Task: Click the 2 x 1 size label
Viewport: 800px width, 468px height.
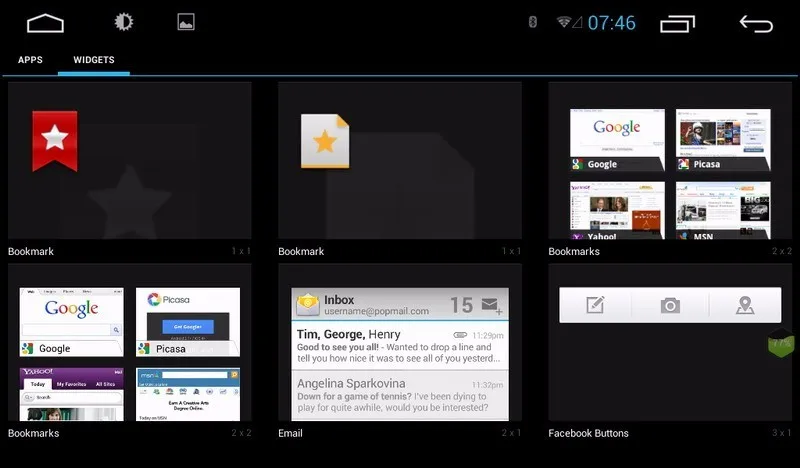Action: 511,433
